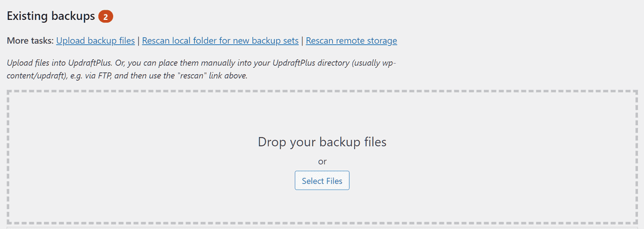Click the "or" text above Select Files
The width and height of the screenshot is (644, 229).
click(x=322, y=161)
